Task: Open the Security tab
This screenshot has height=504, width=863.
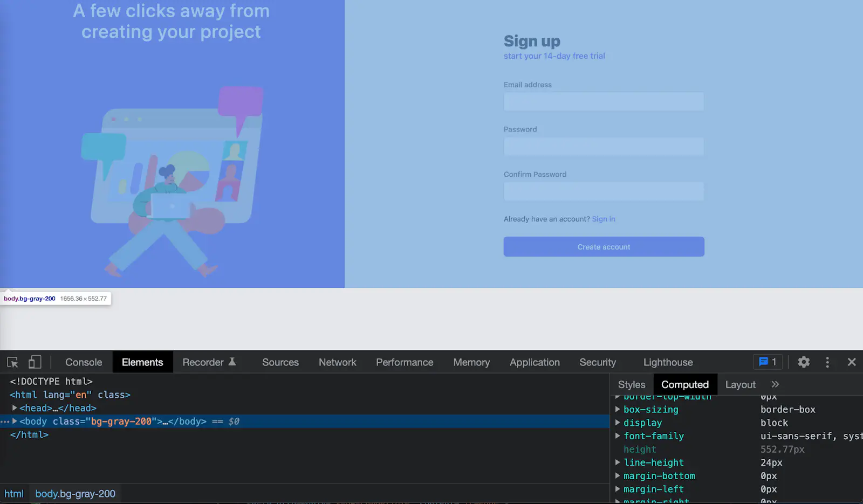Action: click(x=598, y=362)
